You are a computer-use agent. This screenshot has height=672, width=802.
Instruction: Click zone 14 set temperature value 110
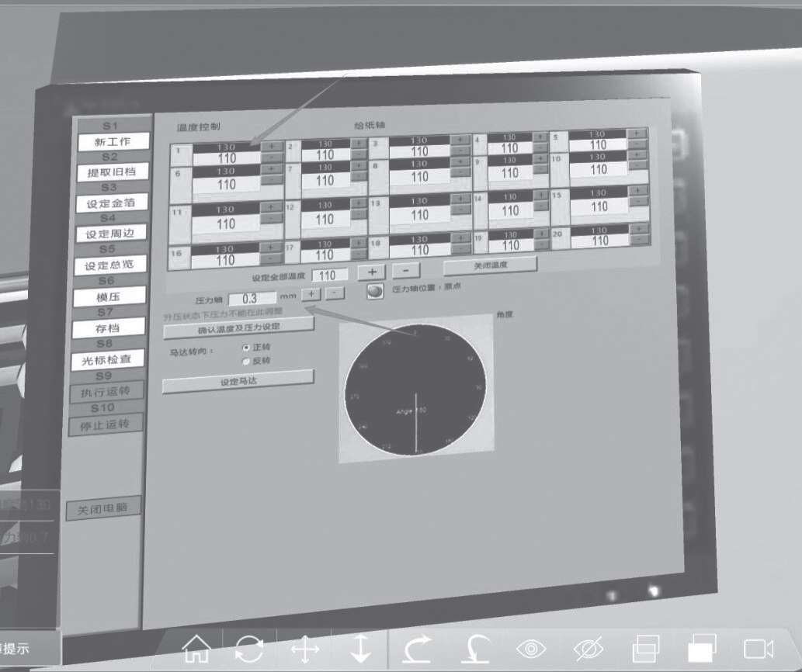[510, 210]
